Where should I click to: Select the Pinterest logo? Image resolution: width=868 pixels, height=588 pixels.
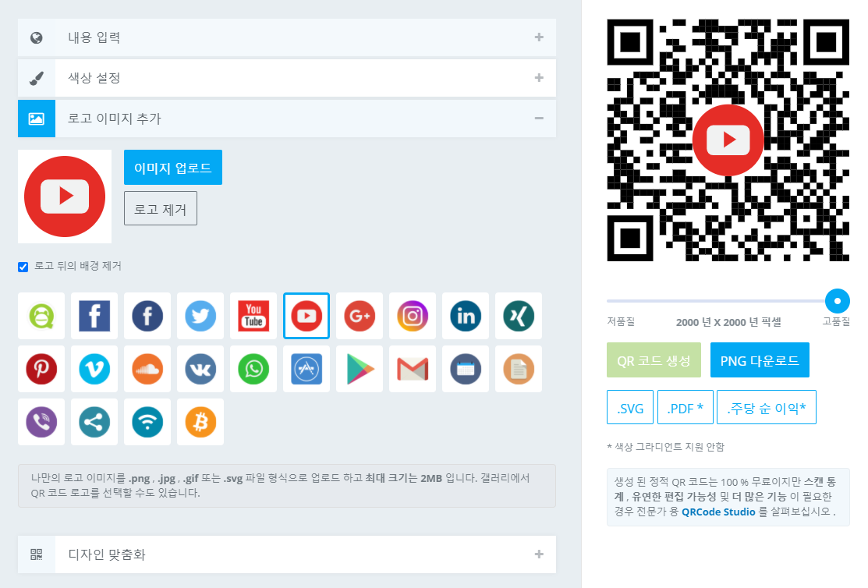tap(41, 369)
